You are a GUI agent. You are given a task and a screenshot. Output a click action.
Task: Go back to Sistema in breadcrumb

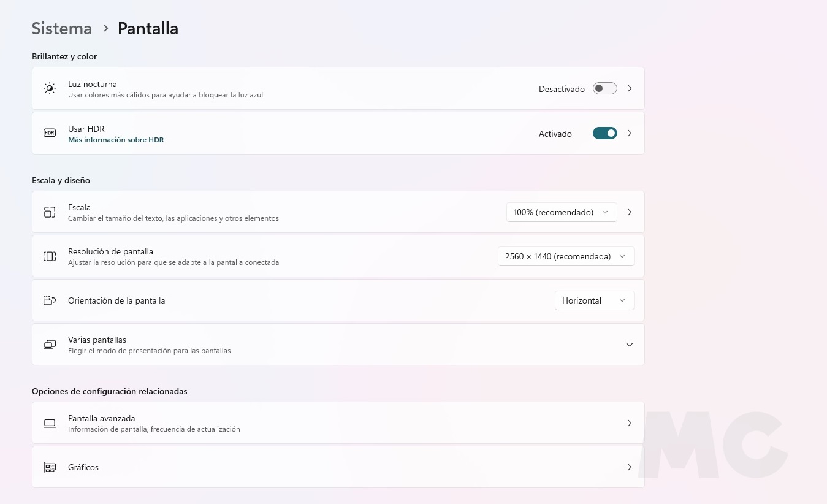pyautogui.click(x=62, y=29)
